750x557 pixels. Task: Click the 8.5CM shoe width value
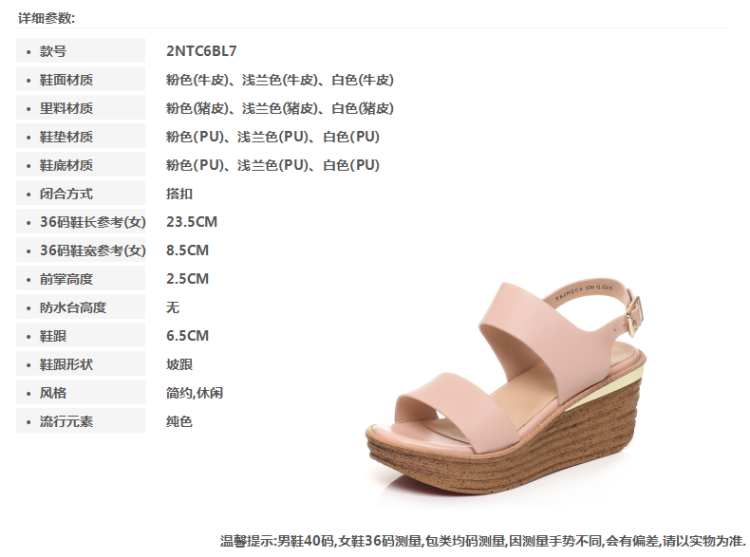[x=188, y=251]
